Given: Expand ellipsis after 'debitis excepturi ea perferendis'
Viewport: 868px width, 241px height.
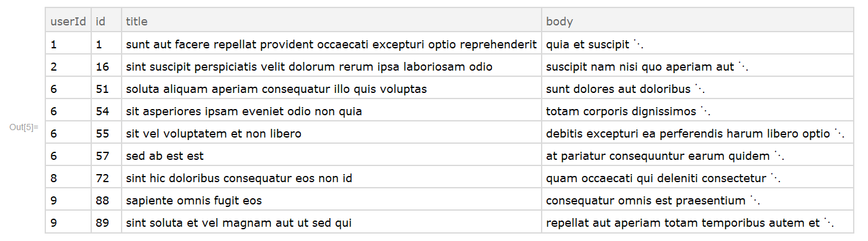Looking at the screenshot, I should [x=840, y=134].
